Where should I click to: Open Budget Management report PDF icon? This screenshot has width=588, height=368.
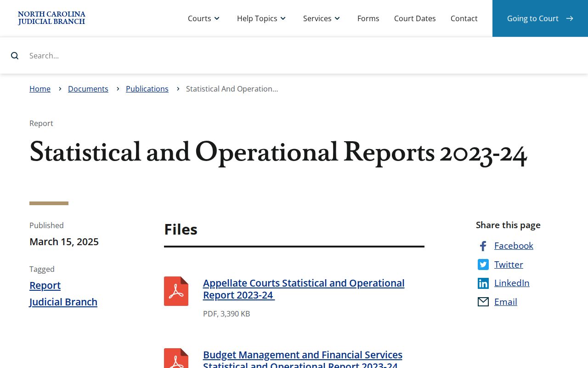tap(176, 358)
